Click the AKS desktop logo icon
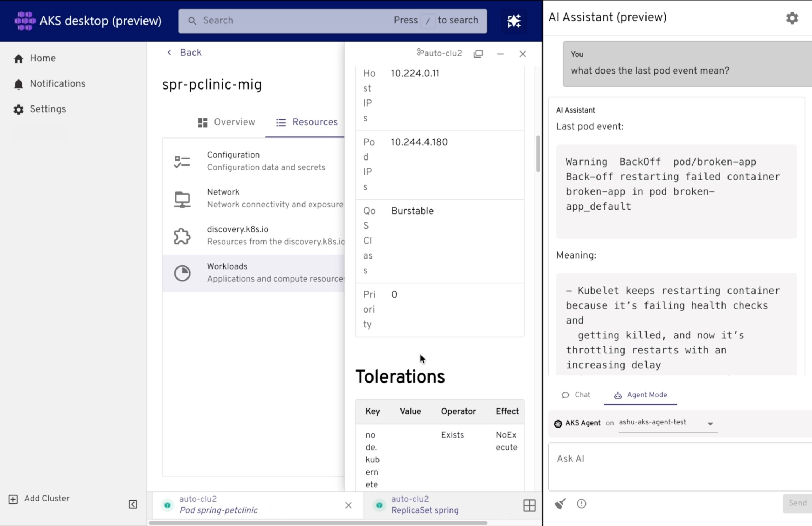 click(x=24, y=21)
